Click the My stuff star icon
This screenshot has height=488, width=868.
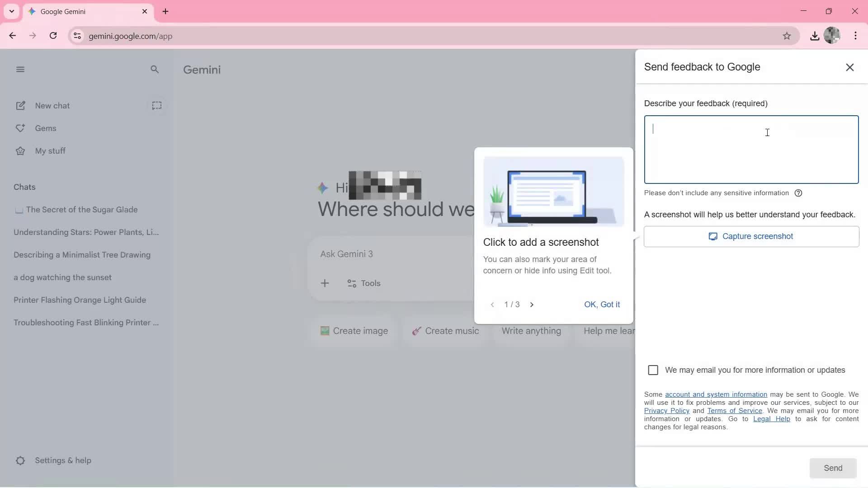[20, 150]
